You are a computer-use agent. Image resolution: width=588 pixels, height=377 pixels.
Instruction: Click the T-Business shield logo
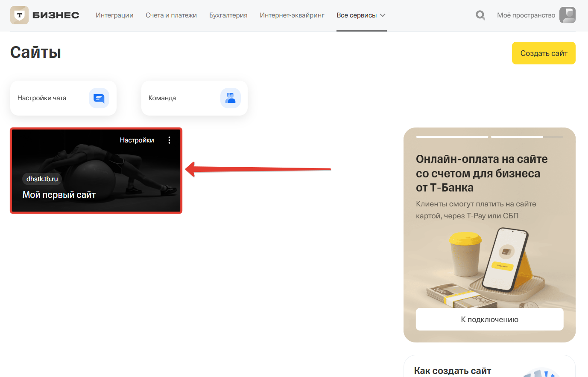19,15
